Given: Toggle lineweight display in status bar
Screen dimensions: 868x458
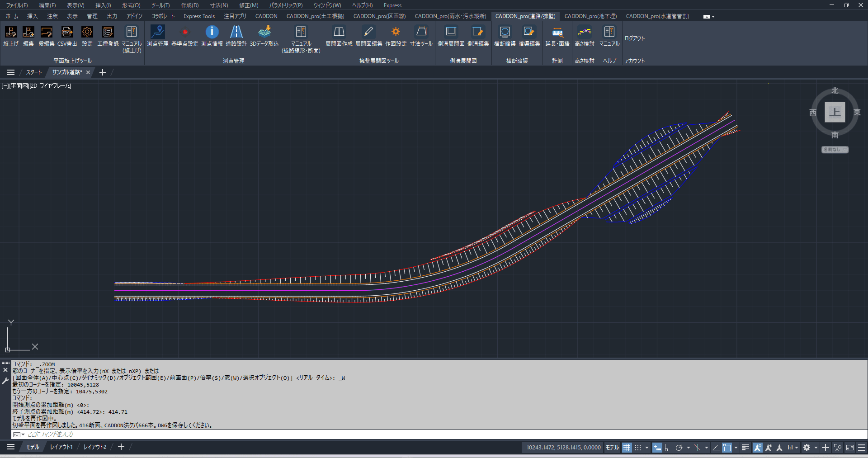Looking at the screenshot, I should click(745, 448).
